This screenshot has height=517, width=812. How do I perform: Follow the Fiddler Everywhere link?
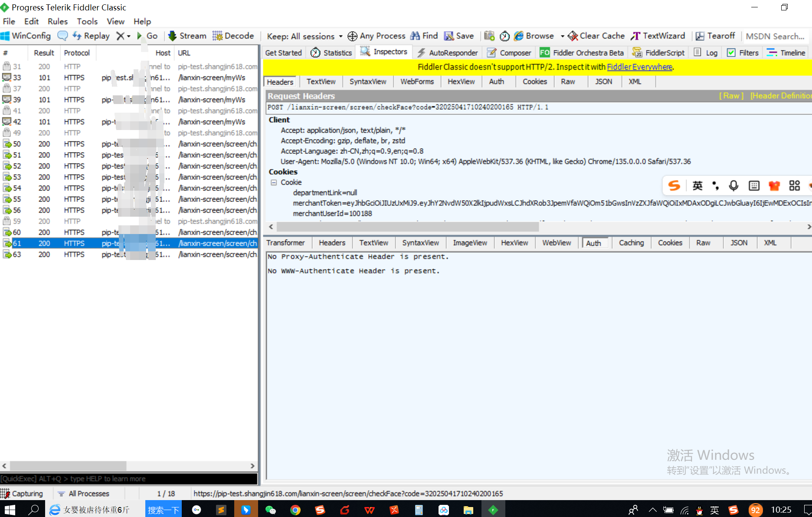coord(639,67)
